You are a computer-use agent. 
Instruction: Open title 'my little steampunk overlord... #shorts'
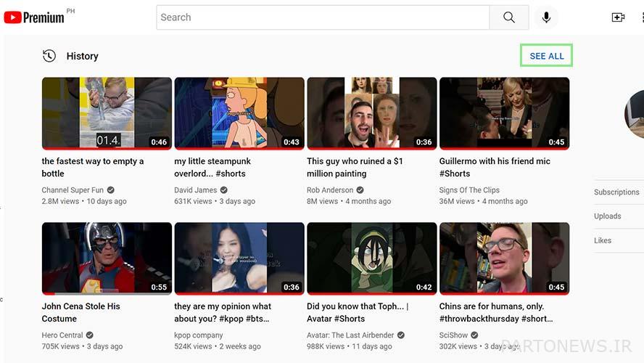(x=212, y=167)
